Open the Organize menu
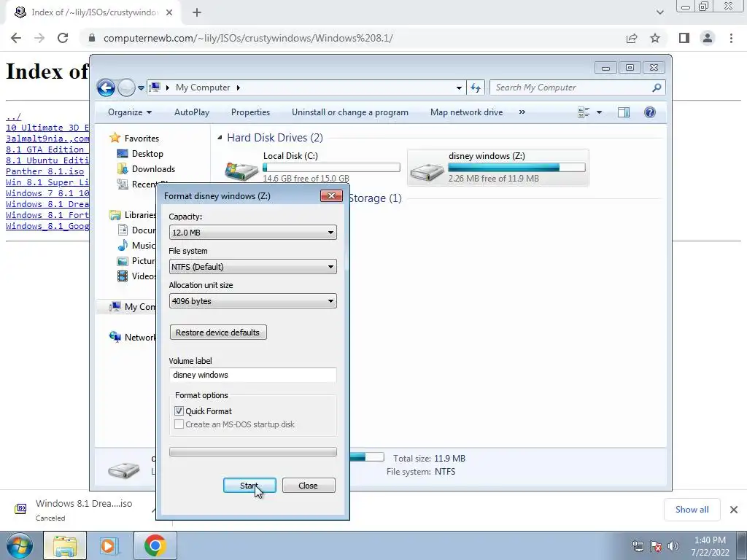 (130, 112)
